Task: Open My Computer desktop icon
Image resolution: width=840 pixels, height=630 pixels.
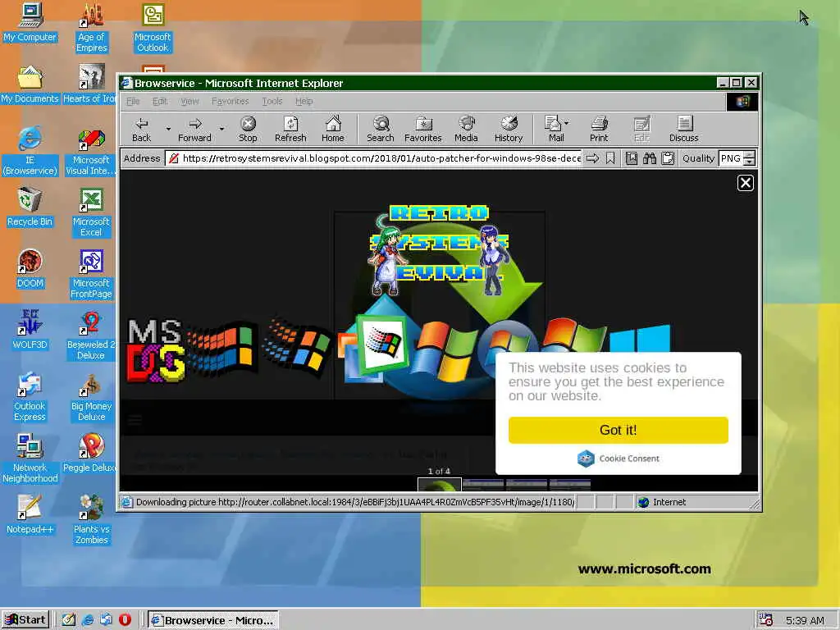Action: [30, 22]
